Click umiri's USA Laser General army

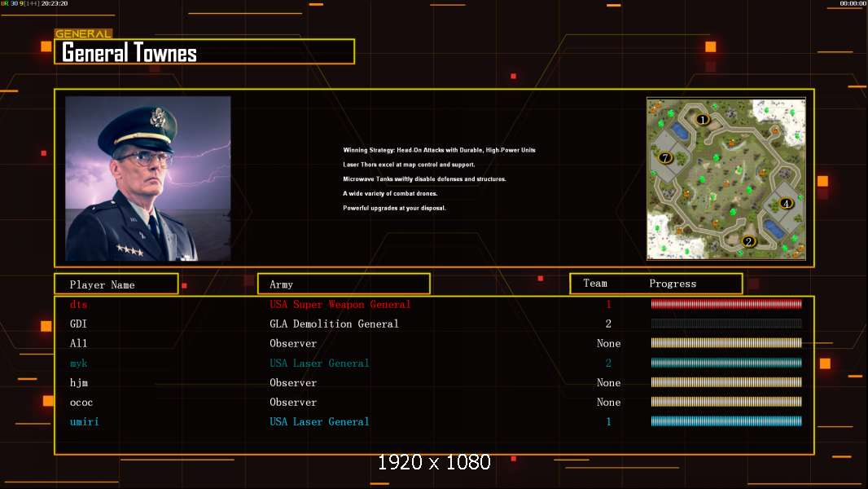click(319, 422)
